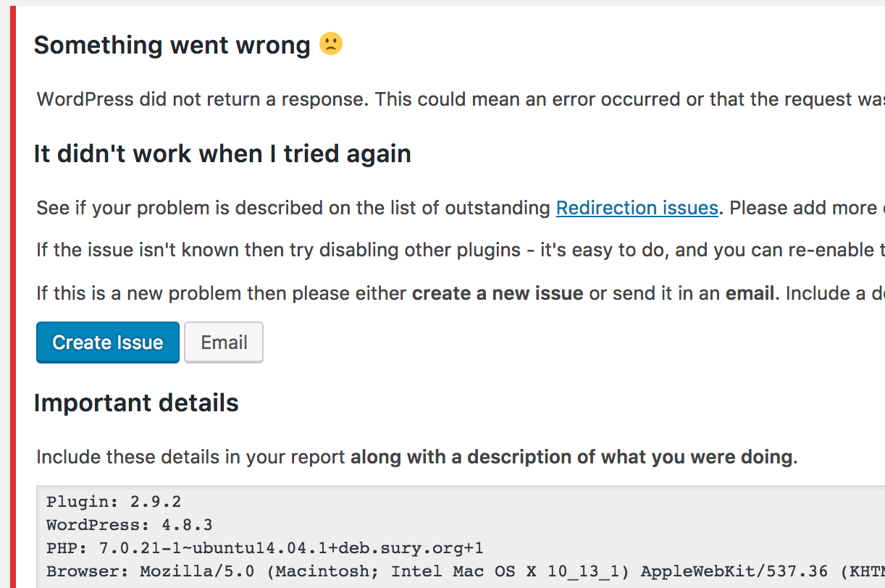Click the 'Important details' heading
885x588 pixels.
pyautogui.click(x=136, y=403)
